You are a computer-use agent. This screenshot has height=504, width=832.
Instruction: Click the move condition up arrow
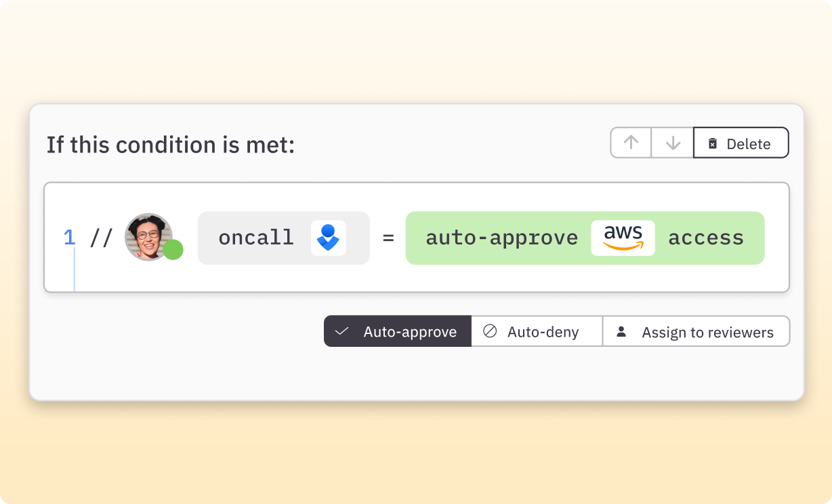631,143
